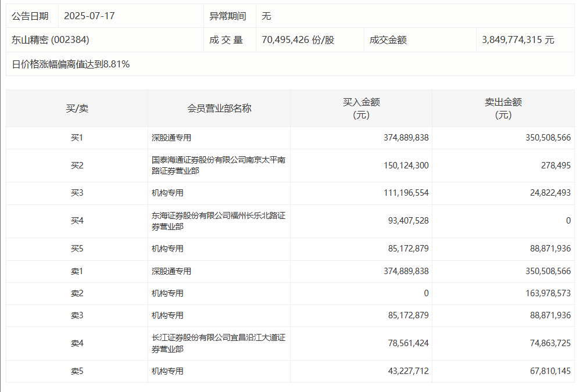Select the 买5 row label
This screenshot has width=583, height=392.
77,249
